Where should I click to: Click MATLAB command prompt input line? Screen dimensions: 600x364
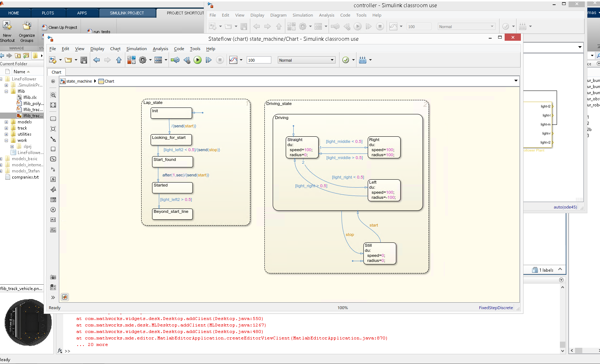(x=311, y=351)
